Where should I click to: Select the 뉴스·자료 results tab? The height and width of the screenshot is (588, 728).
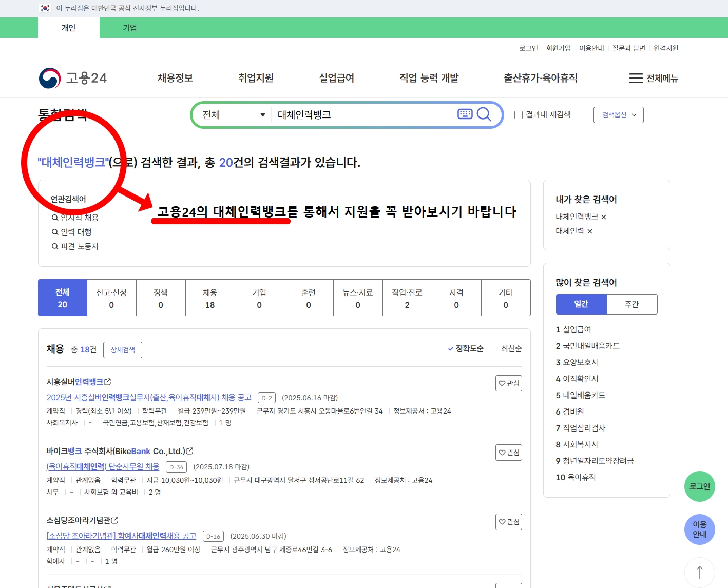tap(358, 298)
